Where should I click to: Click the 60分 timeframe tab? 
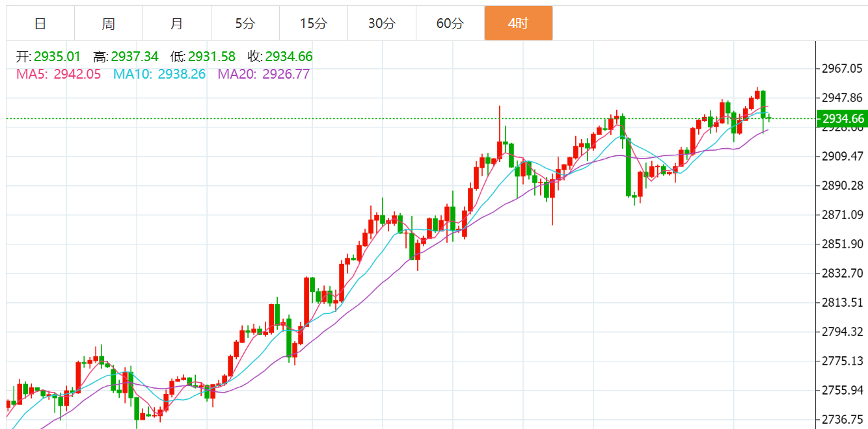[x=450, y=24]
